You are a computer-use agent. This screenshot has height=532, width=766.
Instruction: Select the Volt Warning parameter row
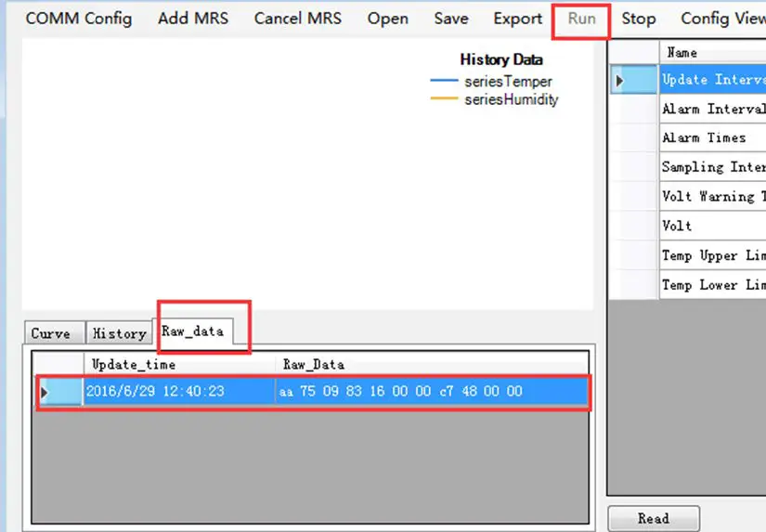coord(713,197)
